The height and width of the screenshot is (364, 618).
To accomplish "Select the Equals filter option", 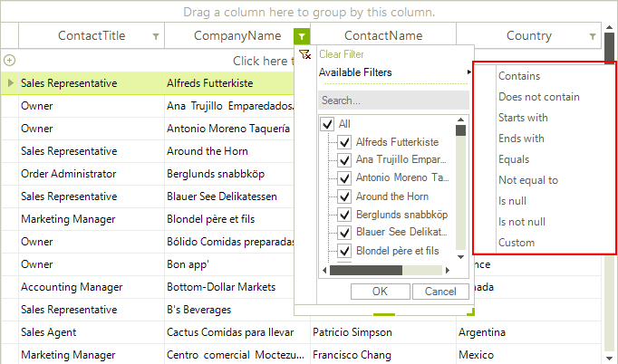I will [x=514, y=159].
